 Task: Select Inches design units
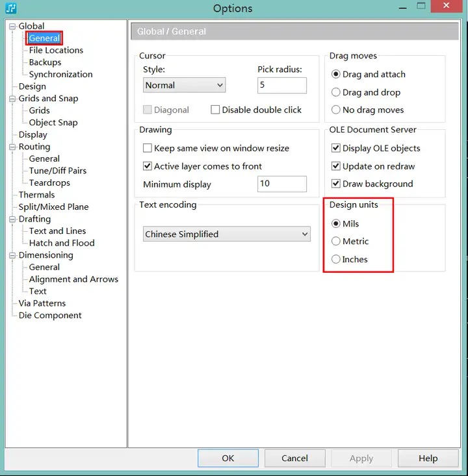coord(336,259)
